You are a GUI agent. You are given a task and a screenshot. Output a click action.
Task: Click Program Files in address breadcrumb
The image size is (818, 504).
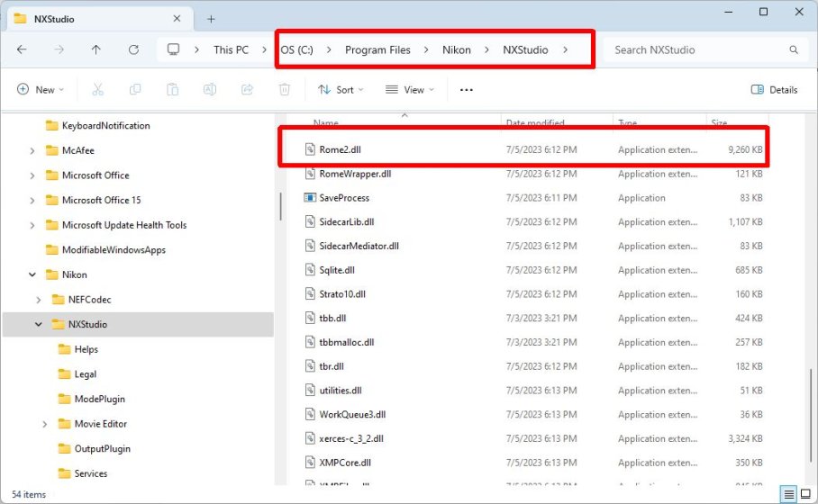pyautogui.click(x=377, y=50)
